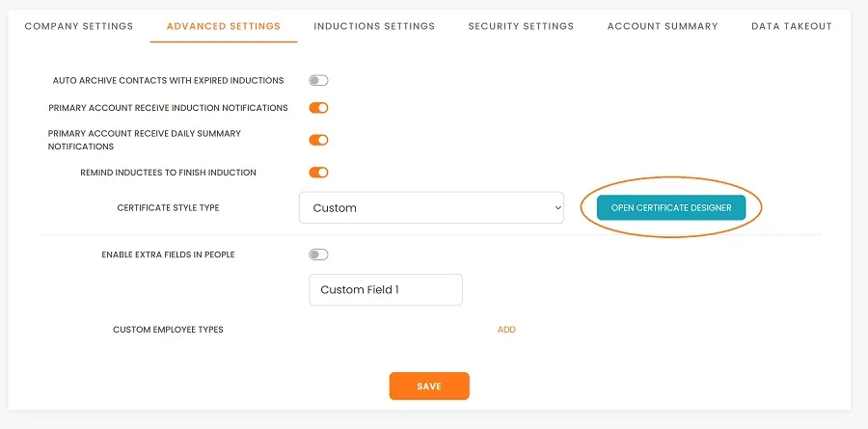Open the Security Settings tab
The height and width of the screenshot is (429, 868).
tap(521, 26)
